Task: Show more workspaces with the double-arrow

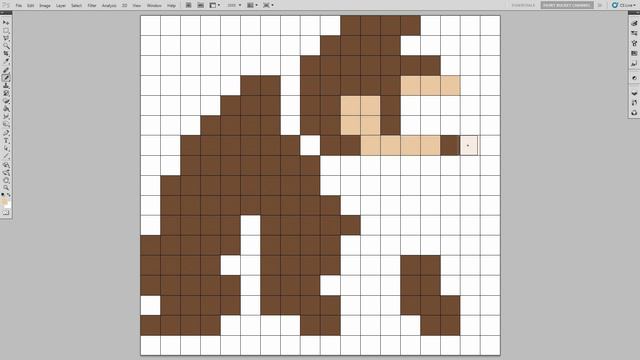Action: click(x=600, y=5)
